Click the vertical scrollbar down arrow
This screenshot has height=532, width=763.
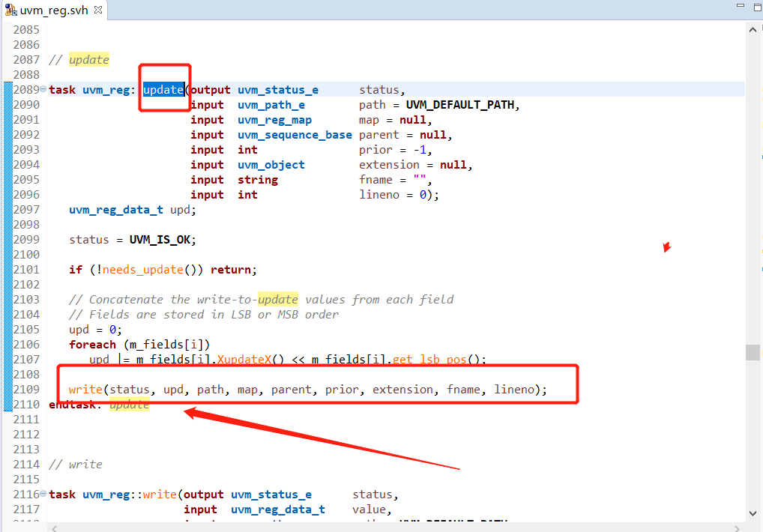pyautogui.click(x=753, y=513)
